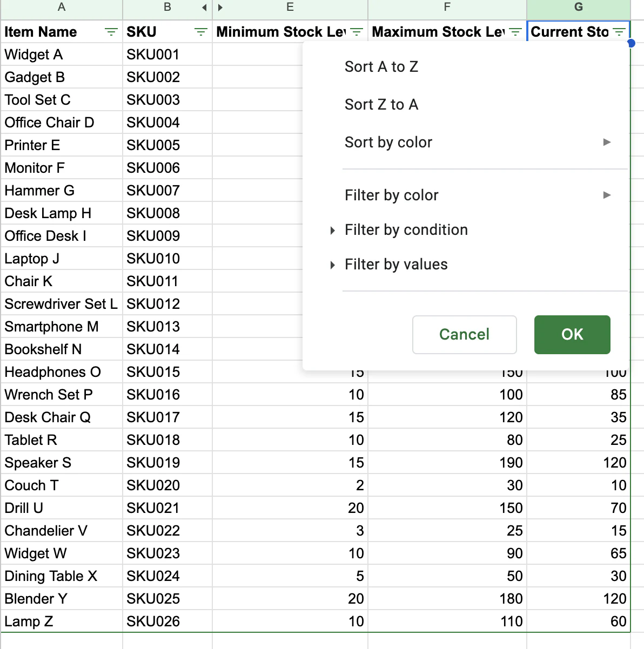Select the Wrench Set P cell
This screenshot has height=649, width=644.
coord(62,395)
